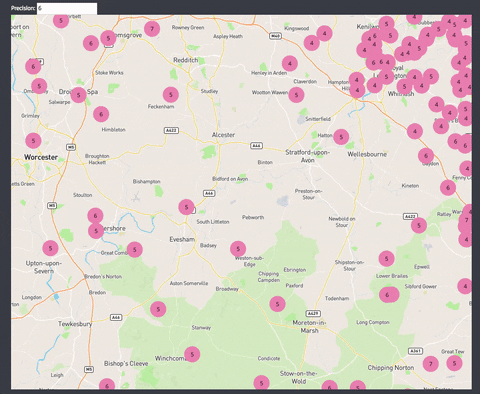480x394 pixels.
Task: Select cluster 5 near Droitwich Spa
Action: click(x=79, y=95)
